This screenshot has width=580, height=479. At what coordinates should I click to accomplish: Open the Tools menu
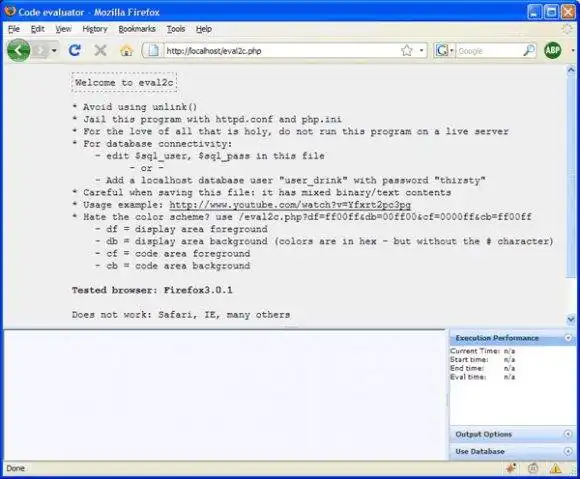[x=176, y=29]
